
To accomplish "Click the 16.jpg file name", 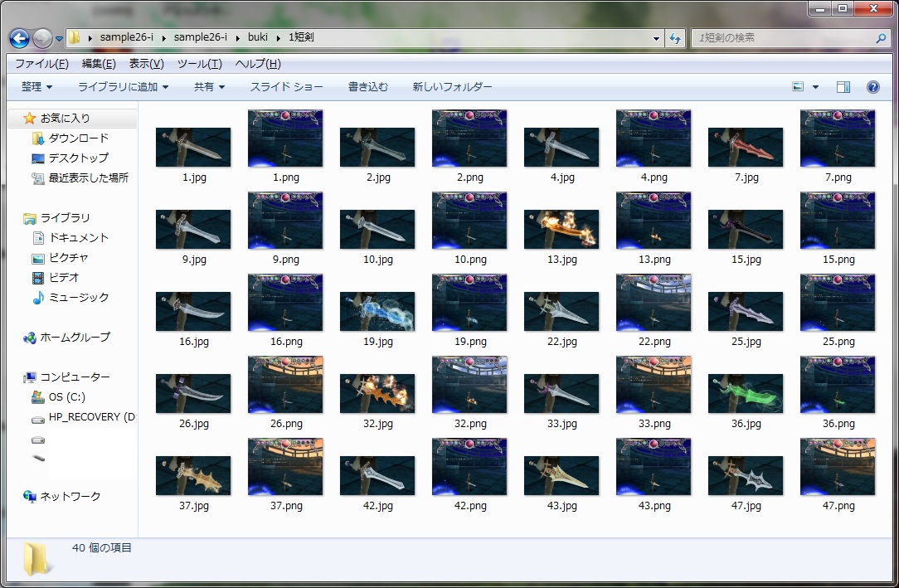I will [194, 342].
